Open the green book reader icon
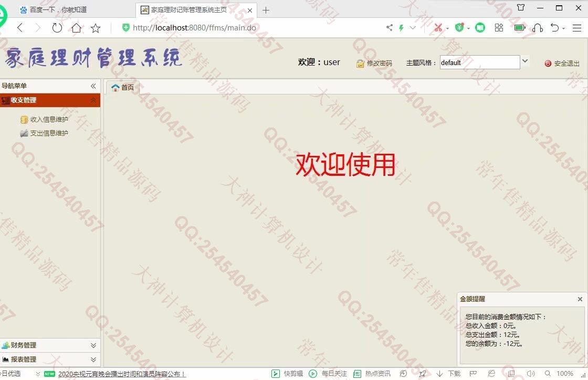The height and width of the screenshot is (380, 588). pos(480,28)
